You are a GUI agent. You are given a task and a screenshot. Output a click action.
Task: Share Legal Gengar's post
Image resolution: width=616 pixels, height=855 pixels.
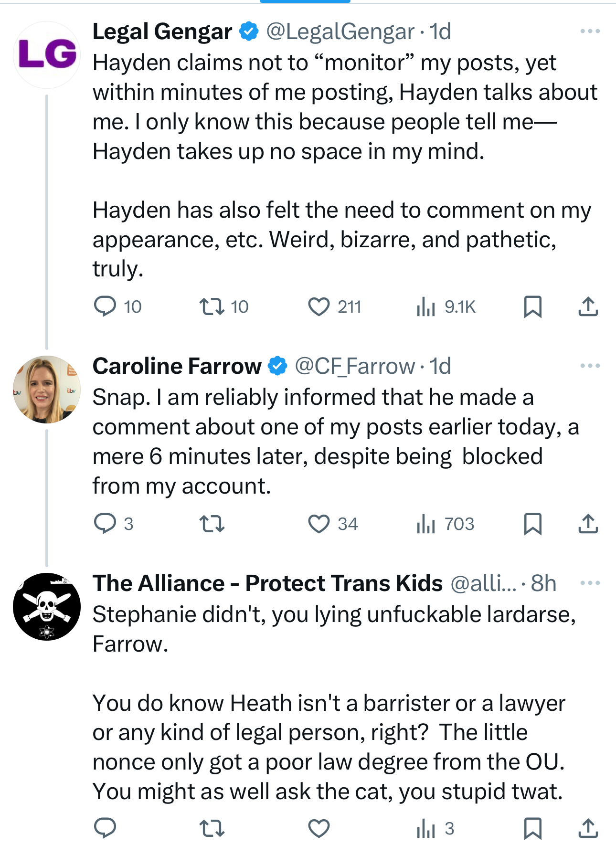[588, 306]
